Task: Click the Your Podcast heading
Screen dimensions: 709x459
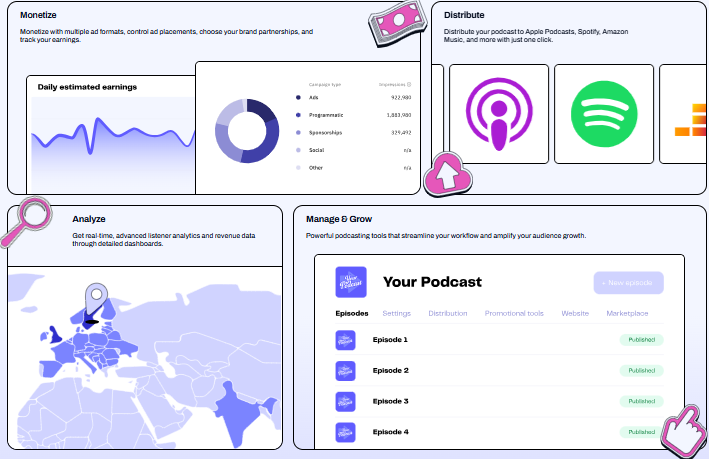Action: click(x=432, y=282)
